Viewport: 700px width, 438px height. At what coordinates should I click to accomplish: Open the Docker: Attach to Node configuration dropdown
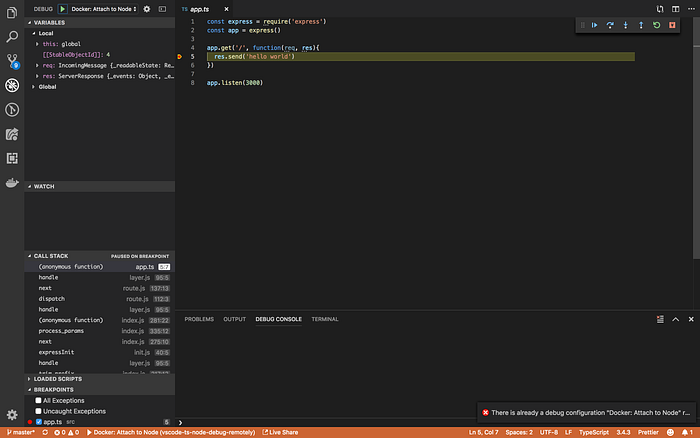coord(104,9)
